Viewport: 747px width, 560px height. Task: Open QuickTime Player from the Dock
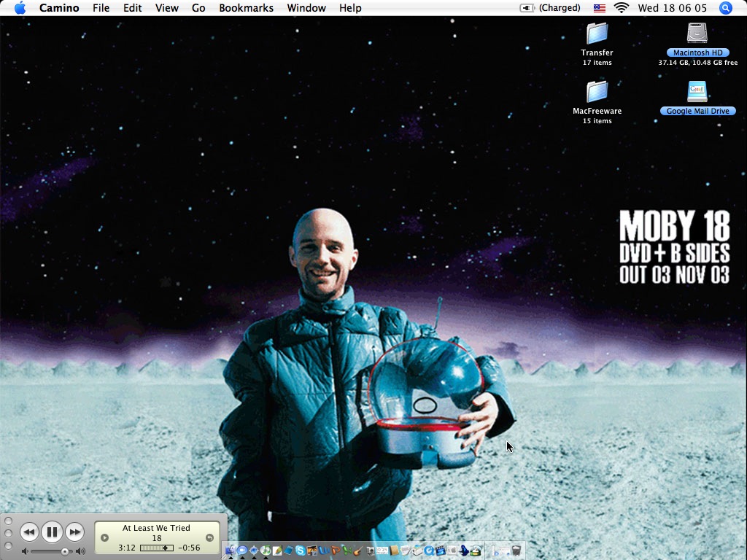point(429,551)
